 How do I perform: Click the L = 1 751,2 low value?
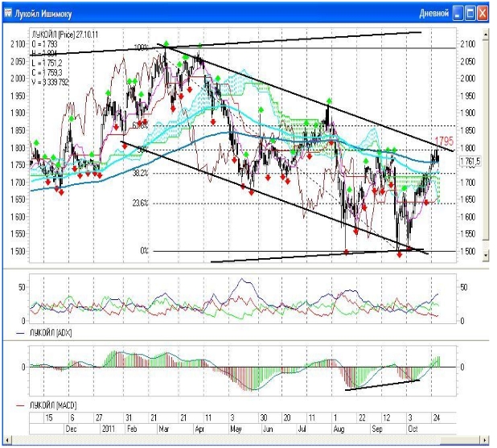click(47, 63)
